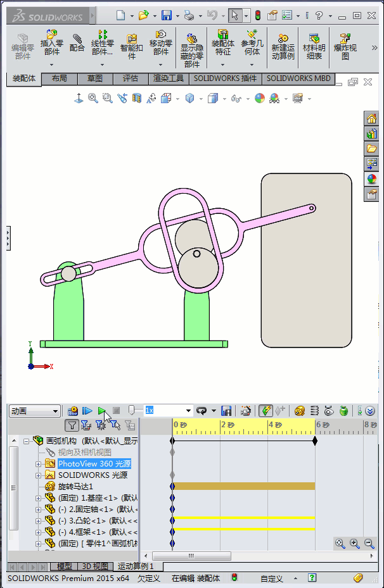This screenshot has height=588, width=384.
Task: Select the Mate (配合) paperclip tool
Action: tap(77, 42)
